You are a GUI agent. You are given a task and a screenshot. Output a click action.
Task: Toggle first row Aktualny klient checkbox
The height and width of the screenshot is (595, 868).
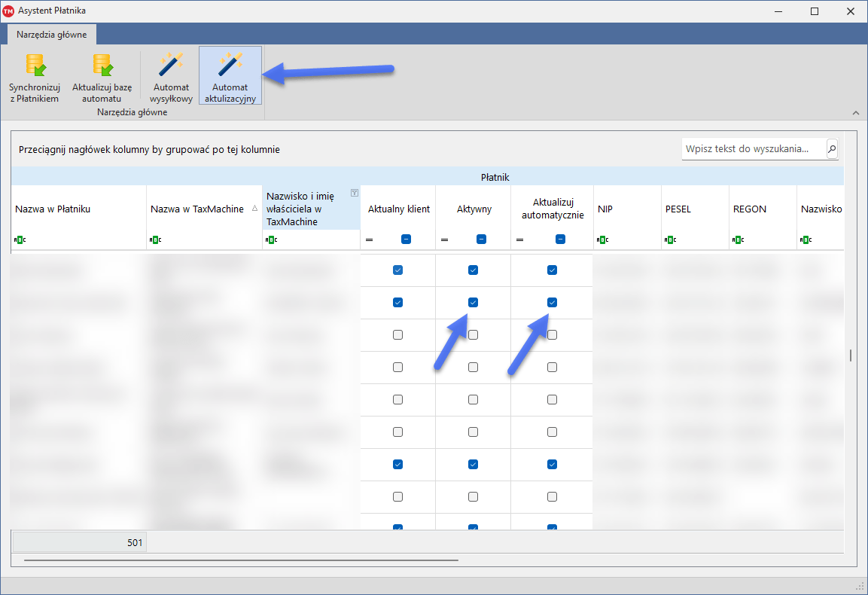coord(397,270)
